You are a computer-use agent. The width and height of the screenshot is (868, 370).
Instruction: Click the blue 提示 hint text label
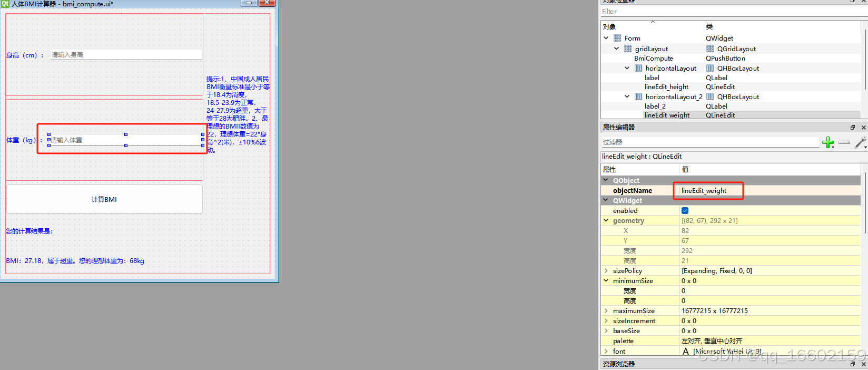click(238, 114)
